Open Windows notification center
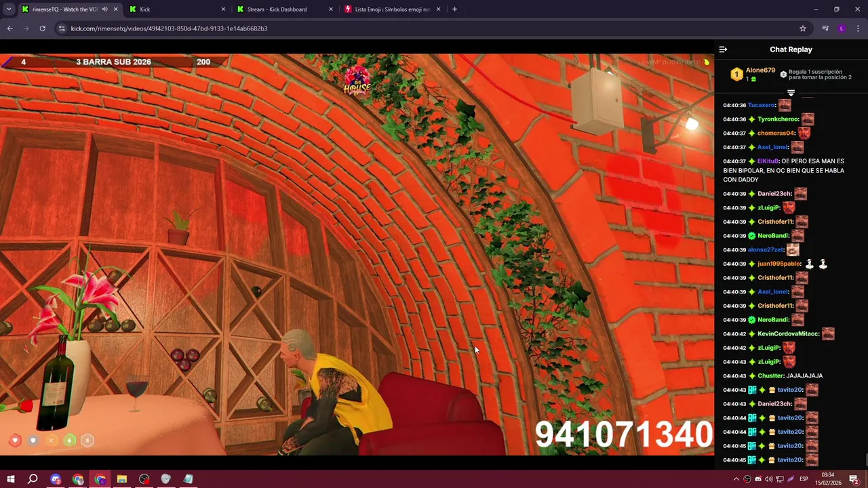 (854, 479)
